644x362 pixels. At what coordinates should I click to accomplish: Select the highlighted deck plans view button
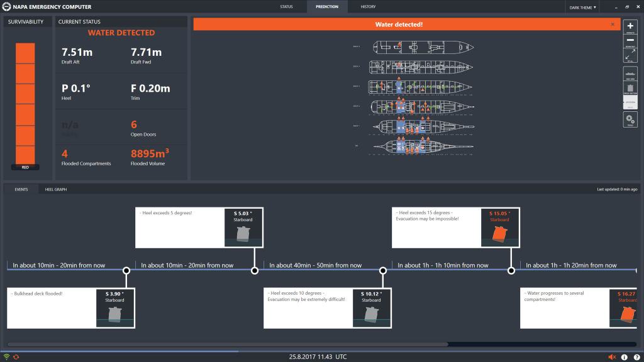click(x=630, y=102)
